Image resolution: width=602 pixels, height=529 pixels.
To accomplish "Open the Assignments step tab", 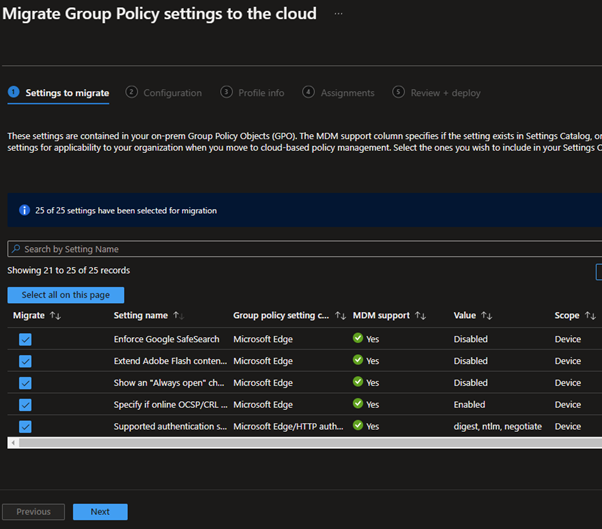I will click(x=347, y=93).
